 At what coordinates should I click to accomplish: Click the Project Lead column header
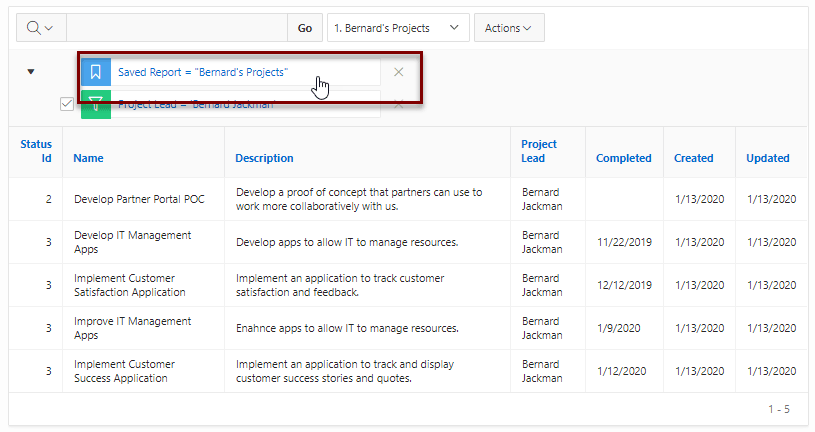click(538, 151)
